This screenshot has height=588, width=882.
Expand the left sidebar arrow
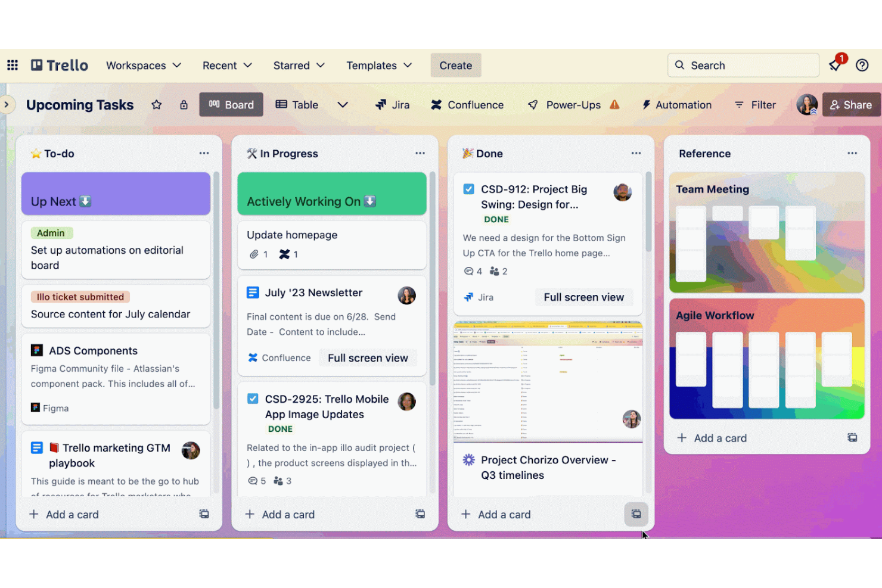click(6, 104)
